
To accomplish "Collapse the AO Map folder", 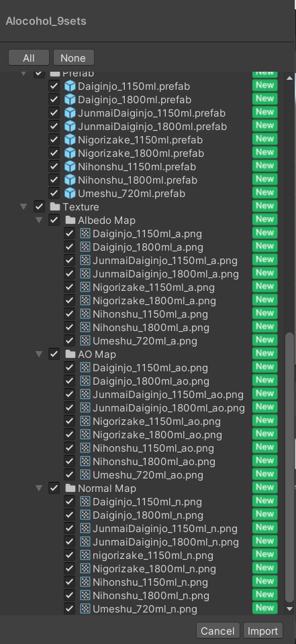I will click(x=39, y=354).
